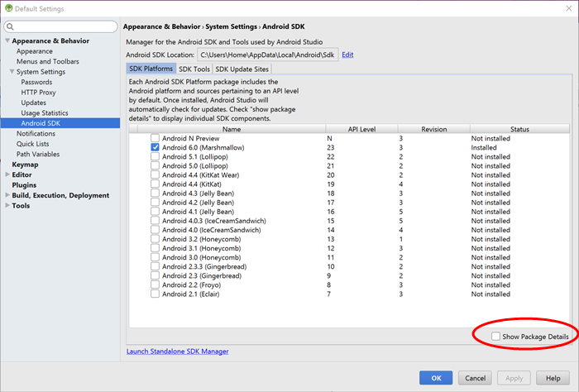The width and height of the screenshot is (579, 392).
Task: Check Android 5.0 (Lollipop) platform
Action: (x=156, y=165)
